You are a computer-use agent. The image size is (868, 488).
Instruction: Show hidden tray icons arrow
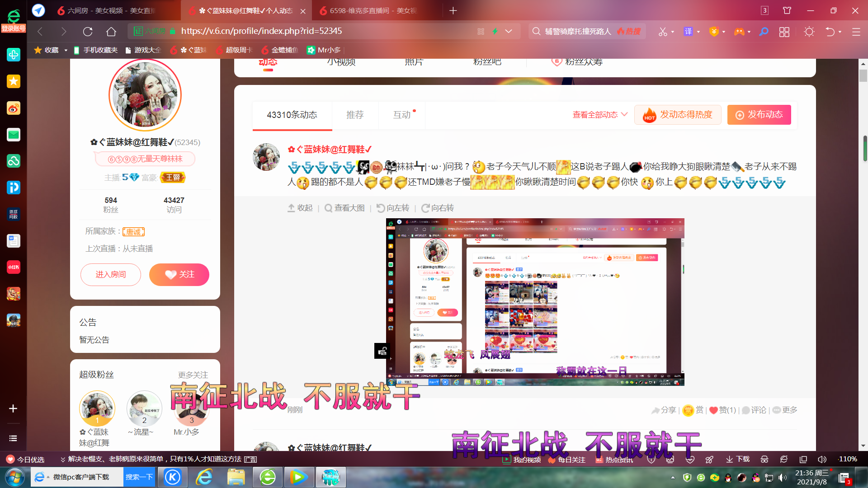coord(673,477)
